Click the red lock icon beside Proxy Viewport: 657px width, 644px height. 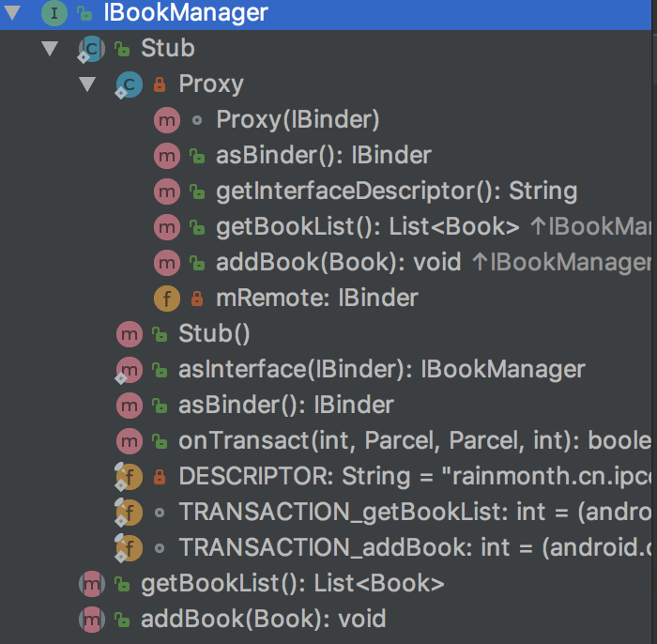pyautogui.click(x=160, y=84)
